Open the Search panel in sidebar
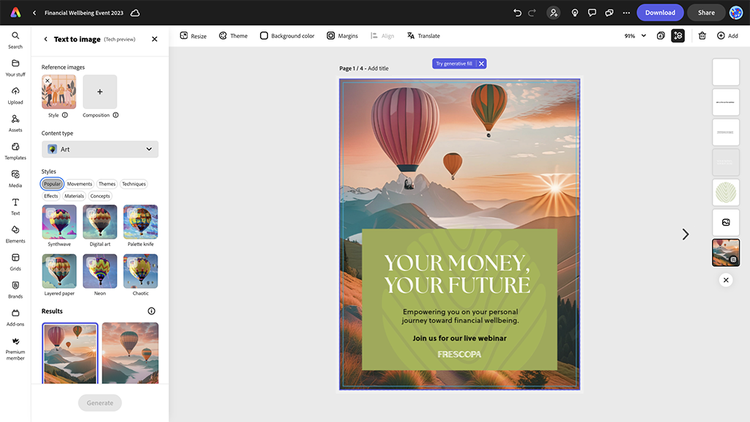 15,40
